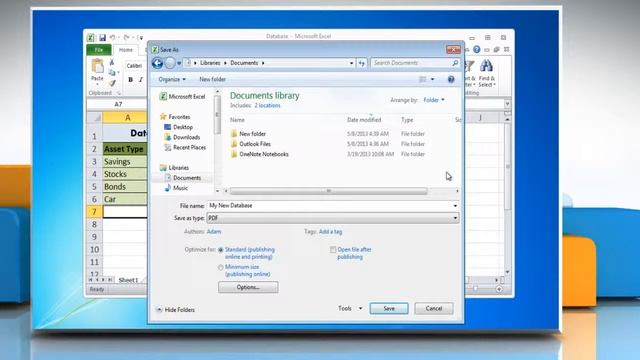Select Libraries in navigation pane
Image resolution: width=640 pixels, height=360 pixels.
[x=174, y=168]
